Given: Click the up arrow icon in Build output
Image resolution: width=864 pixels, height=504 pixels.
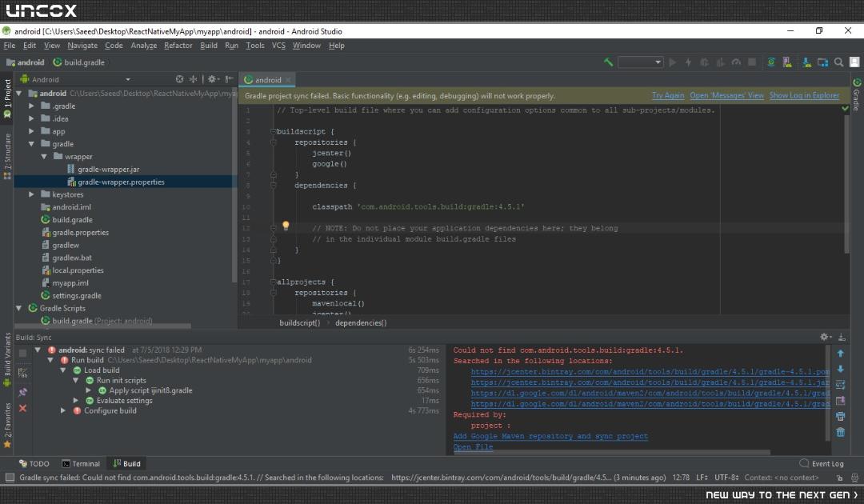Looking at the screenshot, I should [x=840, y=353].
